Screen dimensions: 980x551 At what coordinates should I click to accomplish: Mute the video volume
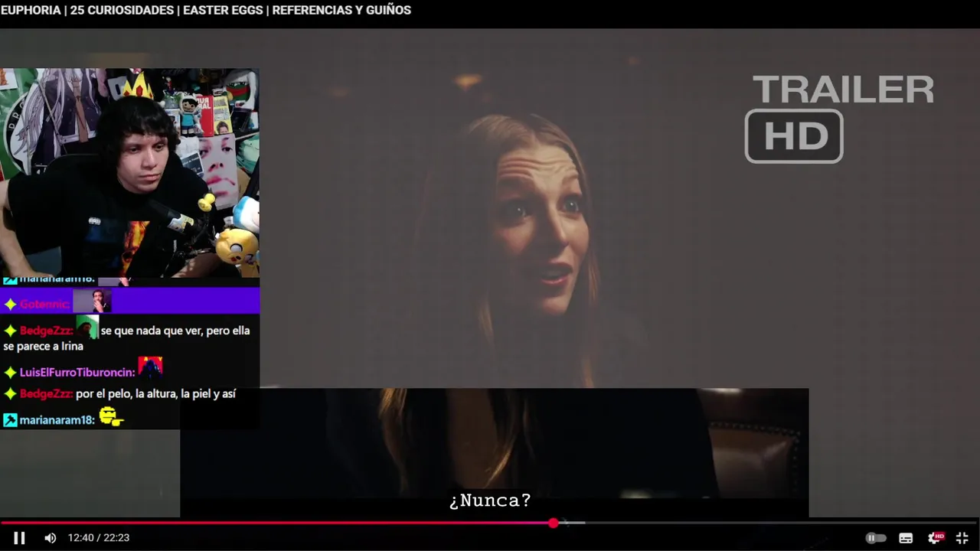(51, 538)
